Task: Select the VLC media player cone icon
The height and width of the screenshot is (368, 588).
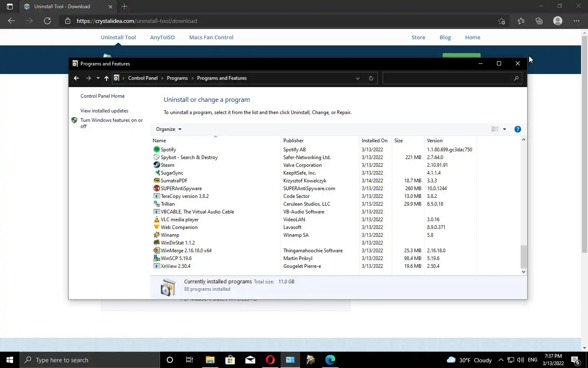Action: pos(156,220)
